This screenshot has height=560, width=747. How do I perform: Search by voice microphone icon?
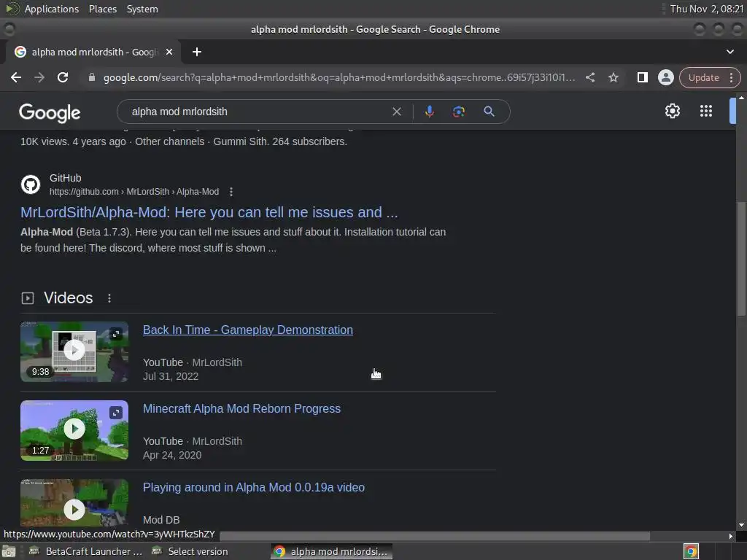pyautogui.click(x=429, y=112)
